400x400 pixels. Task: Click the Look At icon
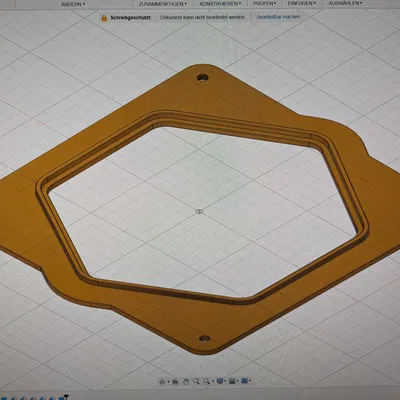(x=175, y=382)
